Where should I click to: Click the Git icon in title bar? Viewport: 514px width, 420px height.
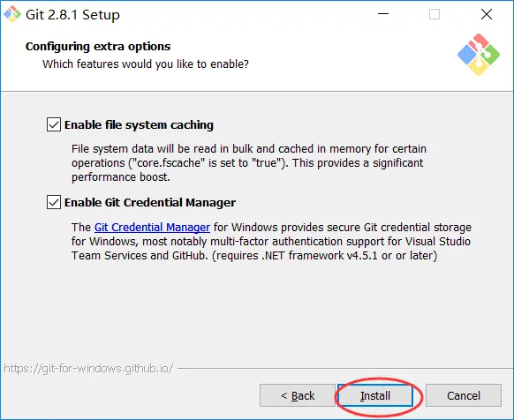click(x=12, y=14)
